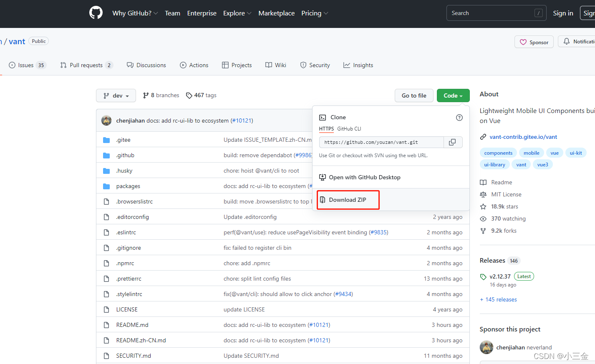Viewport: 595px width, 364px height.
Task: Open the .husky folder icon
Action: (x=106, y=171)
